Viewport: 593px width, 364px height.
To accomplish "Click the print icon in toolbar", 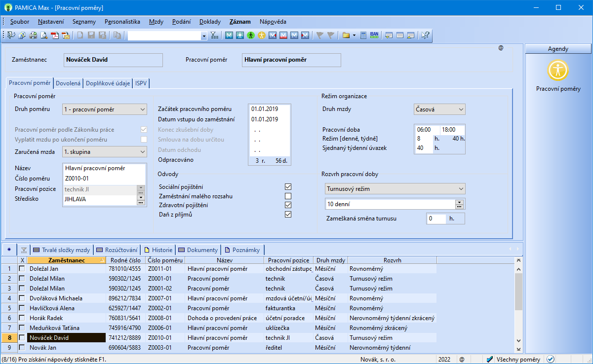I will point(33,36).
